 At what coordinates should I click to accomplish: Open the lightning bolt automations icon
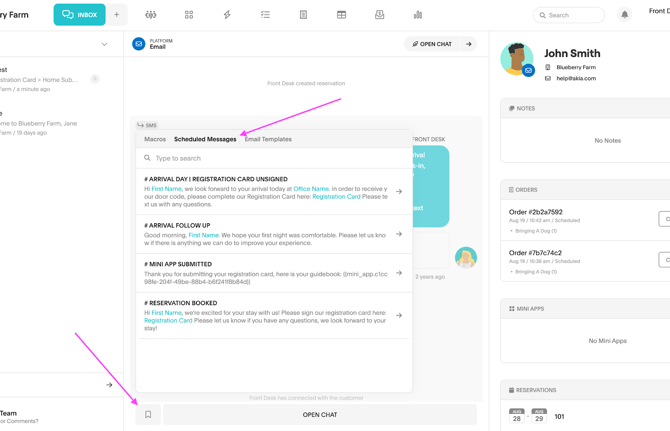tap(227, 15)
